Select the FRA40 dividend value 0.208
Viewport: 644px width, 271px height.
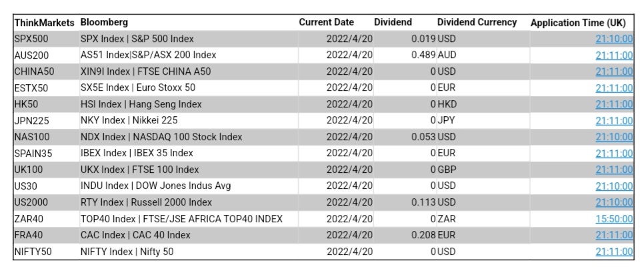point(423,235)
